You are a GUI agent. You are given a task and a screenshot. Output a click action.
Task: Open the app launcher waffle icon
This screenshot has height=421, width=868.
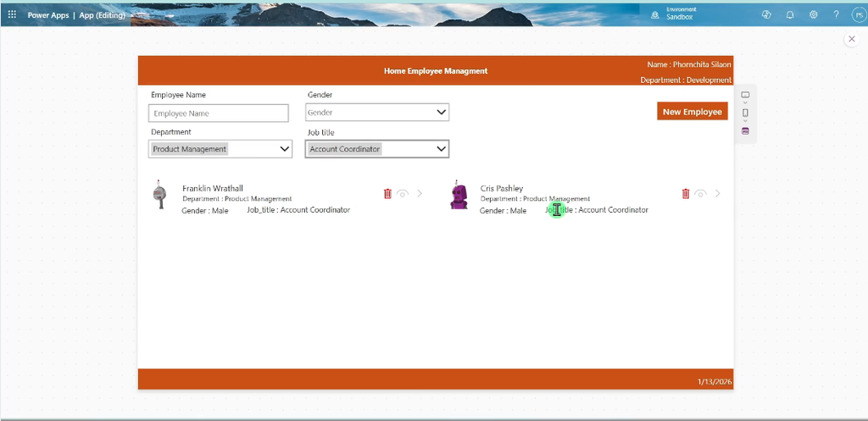point(12,15)
